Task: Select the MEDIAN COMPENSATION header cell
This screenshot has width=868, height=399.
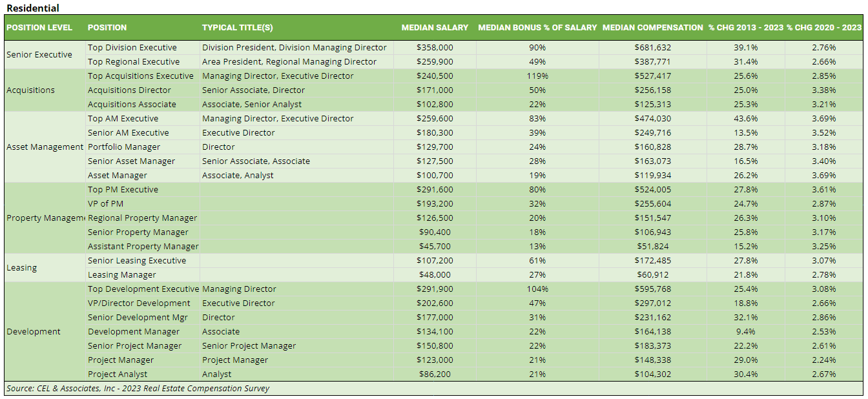Action: click(x=652, y=28)
